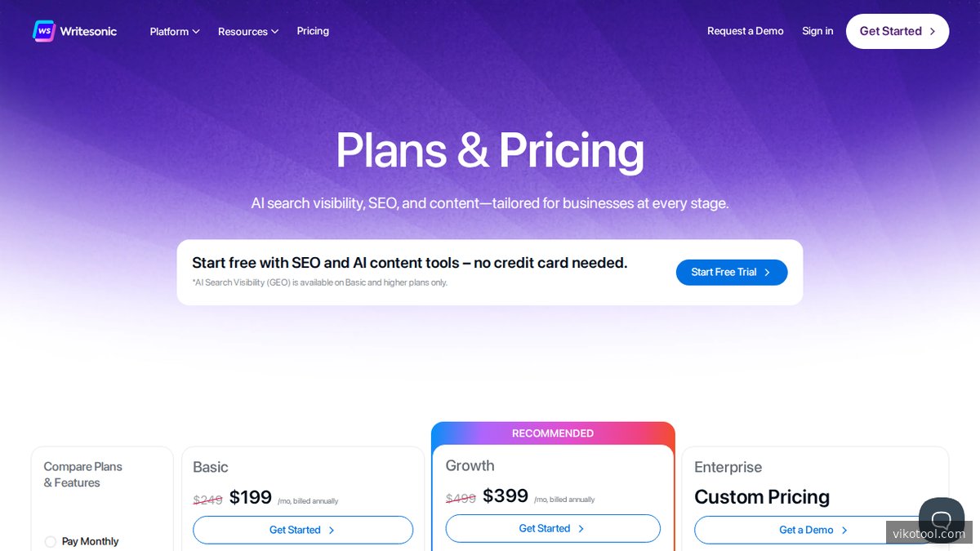
Task: Click the Sign in link
Action: [x=817, y=31]
